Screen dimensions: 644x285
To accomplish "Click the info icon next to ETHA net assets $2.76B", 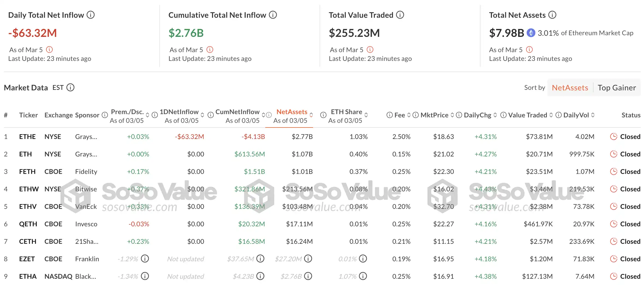I will tap(308, 276).
